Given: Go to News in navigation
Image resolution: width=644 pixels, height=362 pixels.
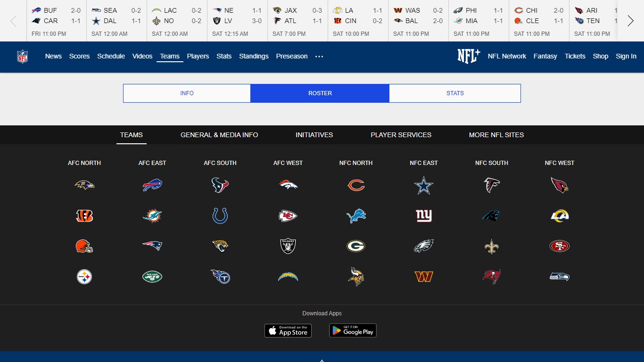Looking at the screenshot, I should (53, 56).
